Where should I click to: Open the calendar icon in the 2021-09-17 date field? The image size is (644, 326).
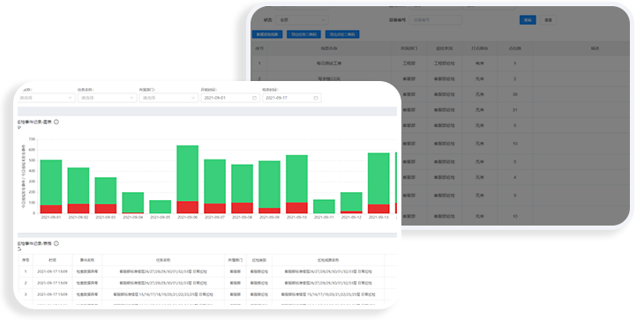coord(316,98)
